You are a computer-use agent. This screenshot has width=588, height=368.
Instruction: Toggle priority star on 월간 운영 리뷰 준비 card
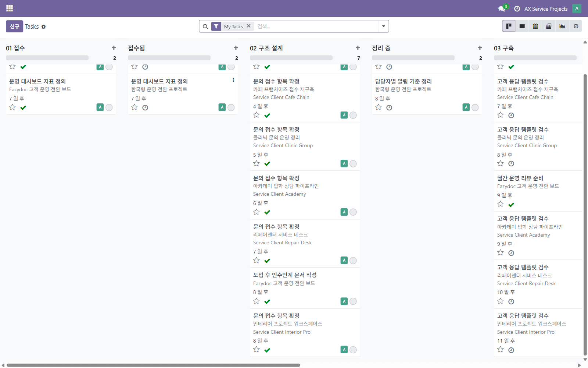500,204
